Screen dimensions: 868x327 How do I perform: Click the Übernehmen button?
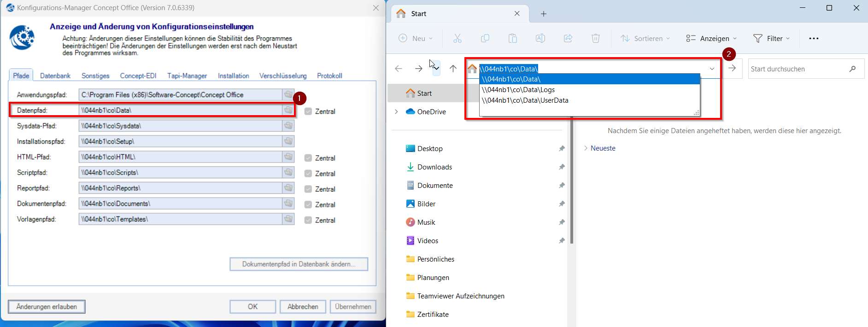click(x=353, y=307)
